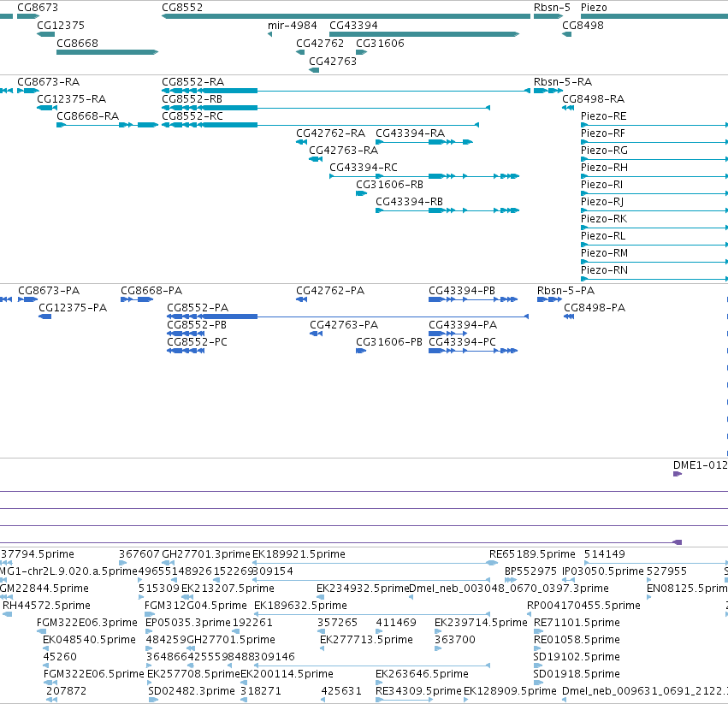Select the CG31606 gene label
The width and height of the screenshot is (728, 704).
click(380, 43)
